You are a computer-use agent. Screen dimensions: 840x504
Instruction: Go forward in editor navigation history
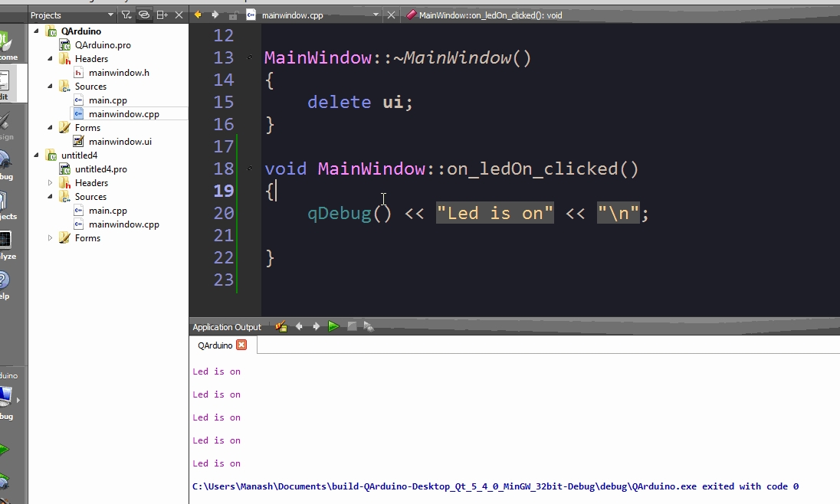(x=215, y=15)
